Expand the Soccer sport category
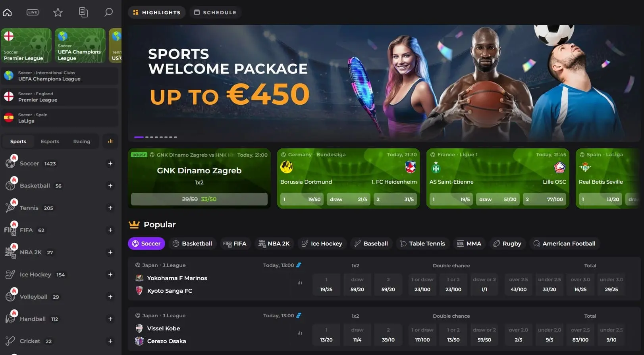Image resolution: width=644 pixels, height=355 pixels. coord(110,163)
